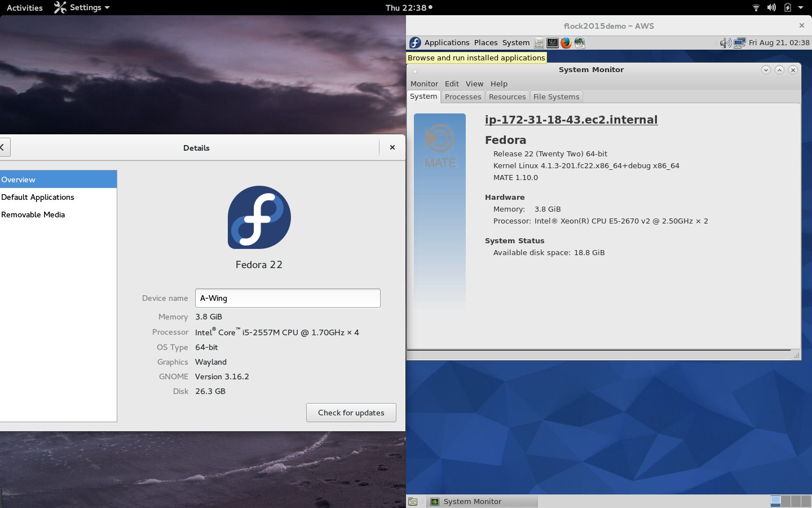Screen dimensions: 812x508
Task: Click the Memory 3.8 GiB value in Details
Action: tap(209, 317)
